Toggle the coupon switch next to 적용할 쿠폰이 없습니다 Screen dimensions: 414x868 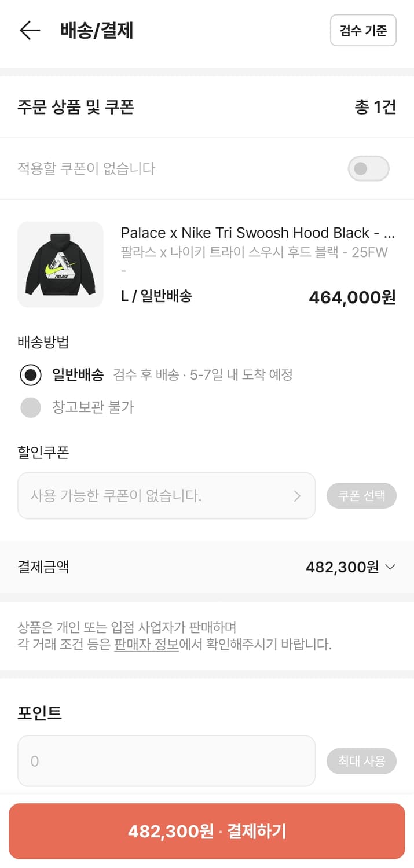pyautogui.click(x=368, y=168)
